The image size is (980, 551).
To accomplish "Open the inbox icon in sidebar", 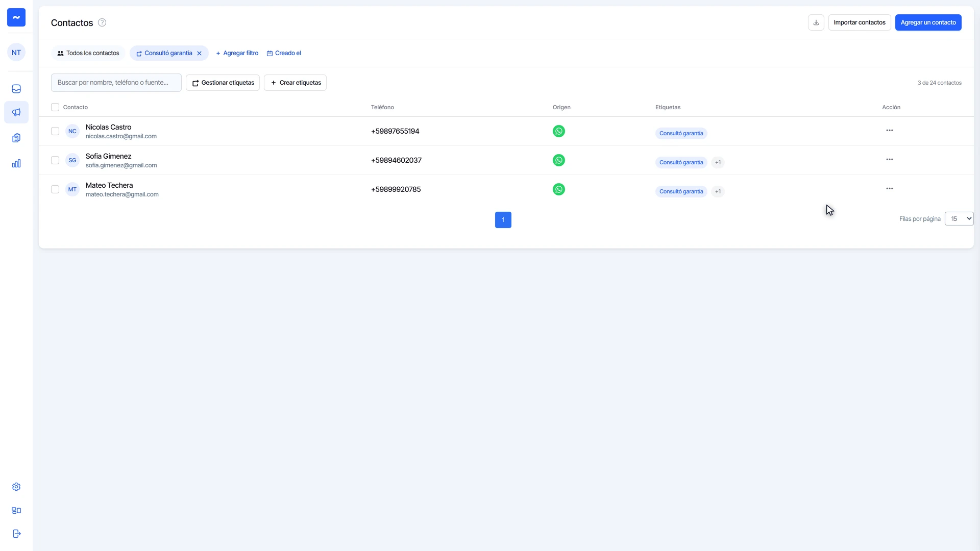I will tap(16, 89).
